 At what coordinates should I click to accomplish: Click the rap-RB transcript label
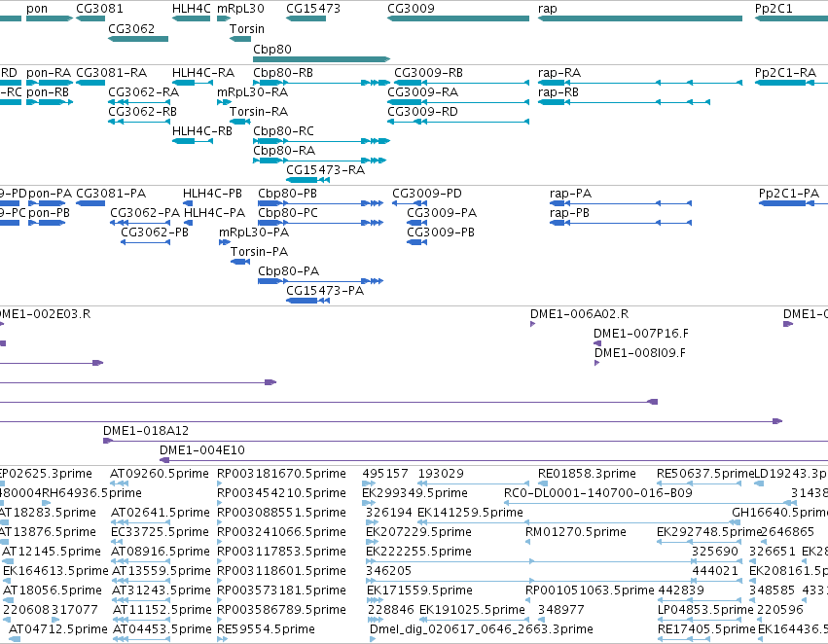pyautogui.click(x=558, y=91)
